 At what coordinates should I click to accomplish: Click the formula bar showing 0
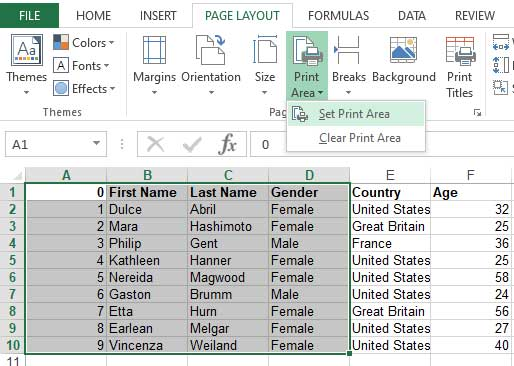[x=382, y=144]
